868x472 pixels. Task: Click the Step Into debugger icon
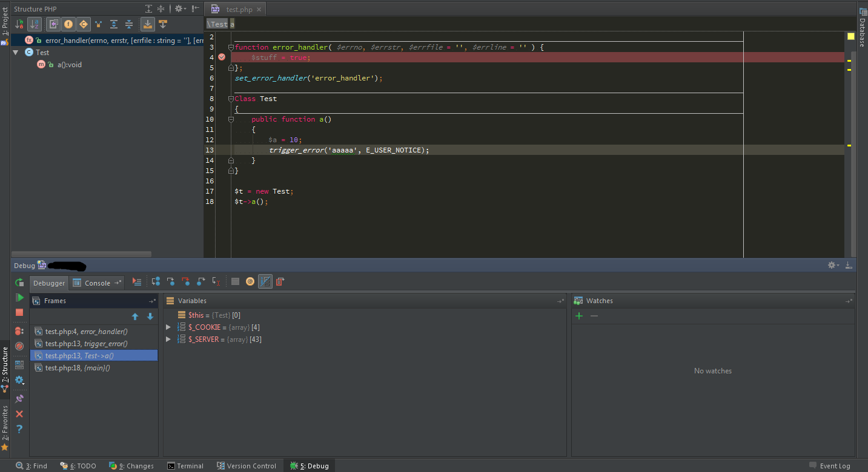pyautogui.click(x=171, y=281)
